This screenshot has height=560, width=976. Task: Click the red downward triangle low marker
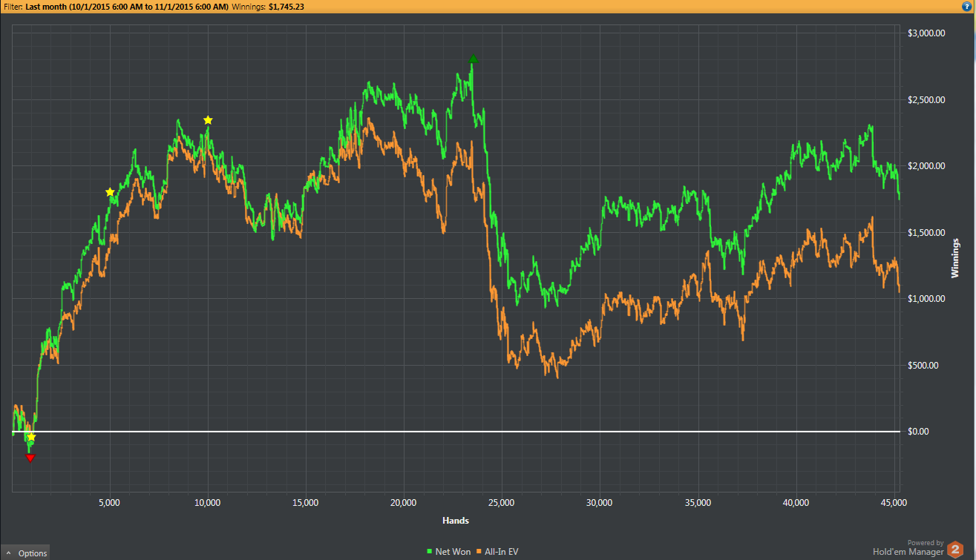coord(30,458)
